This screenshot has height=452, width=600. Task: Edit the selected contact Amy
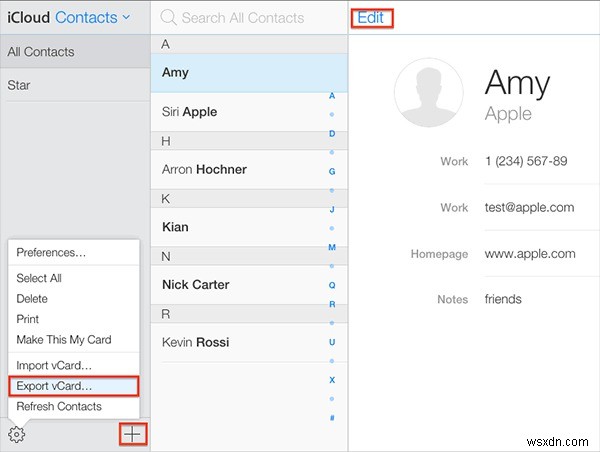pos(370,18)
